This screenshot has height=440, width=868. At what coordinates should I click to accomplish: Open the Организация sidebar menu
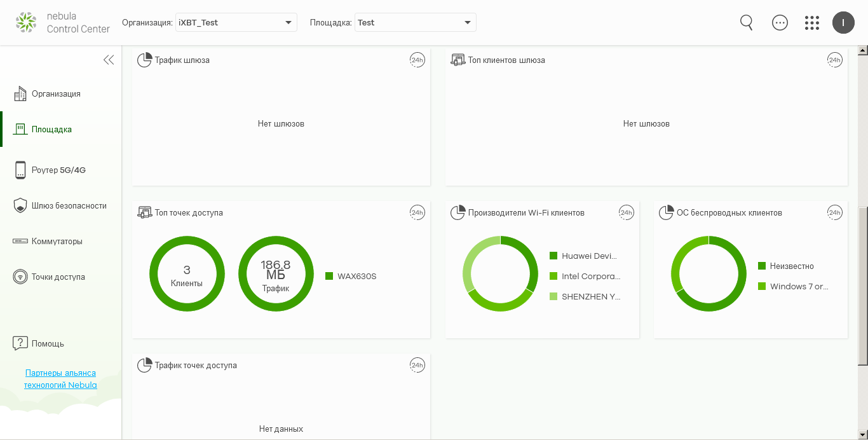coord(56,94)
